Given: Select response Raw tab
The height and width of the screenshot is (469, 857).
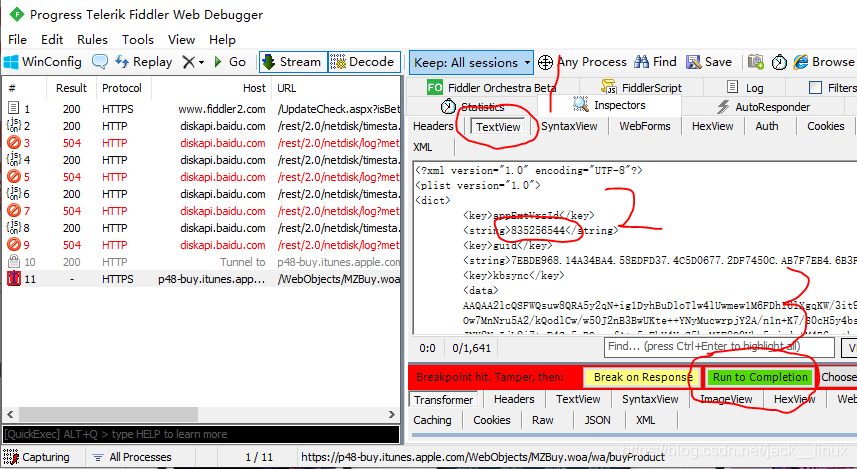Looking at the screenshot, I should [542, 420].
